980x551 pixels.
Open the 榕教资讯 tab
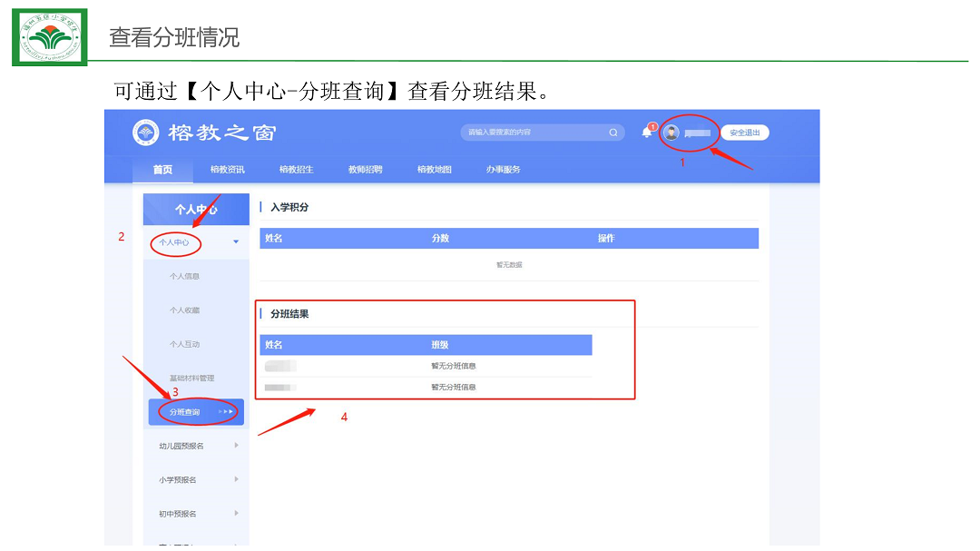point(228,170)
